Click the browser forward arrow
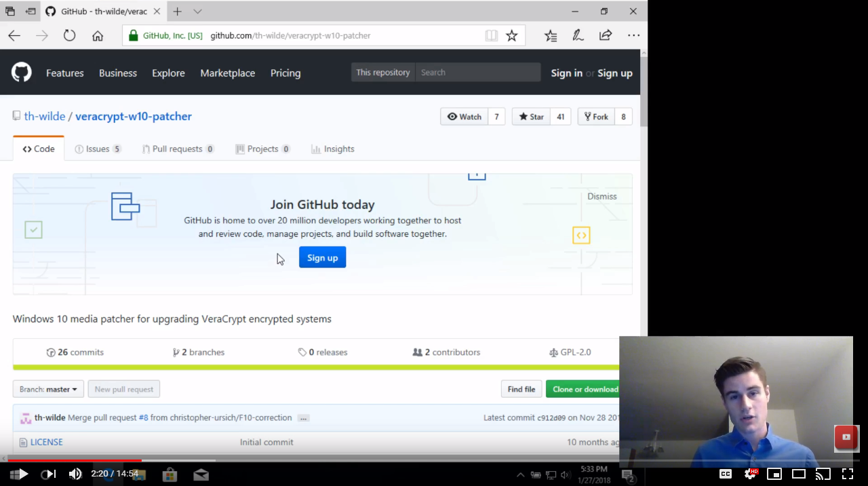Screen dimensions: 868x486 [42, 35]
